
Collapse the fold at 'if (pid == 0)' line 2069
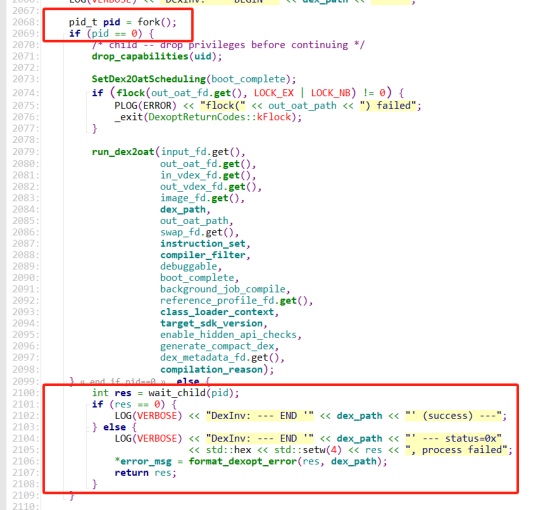tap(64, 34)
